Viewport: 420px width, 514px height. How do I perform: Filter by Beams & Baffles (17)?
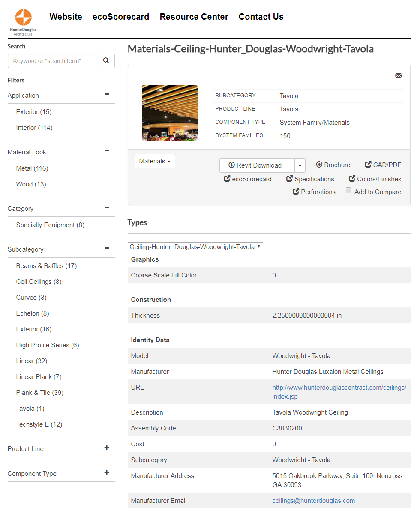pos(47,265)
